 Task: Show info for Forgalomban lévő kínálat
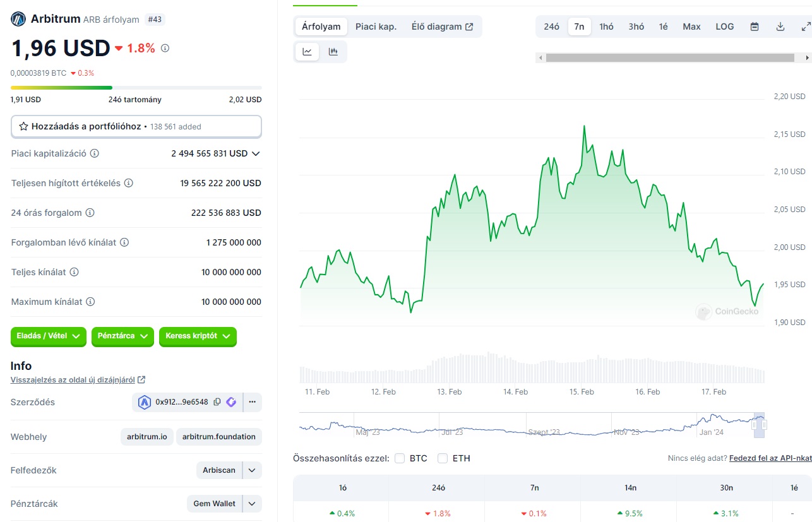[x=124, y=242]
